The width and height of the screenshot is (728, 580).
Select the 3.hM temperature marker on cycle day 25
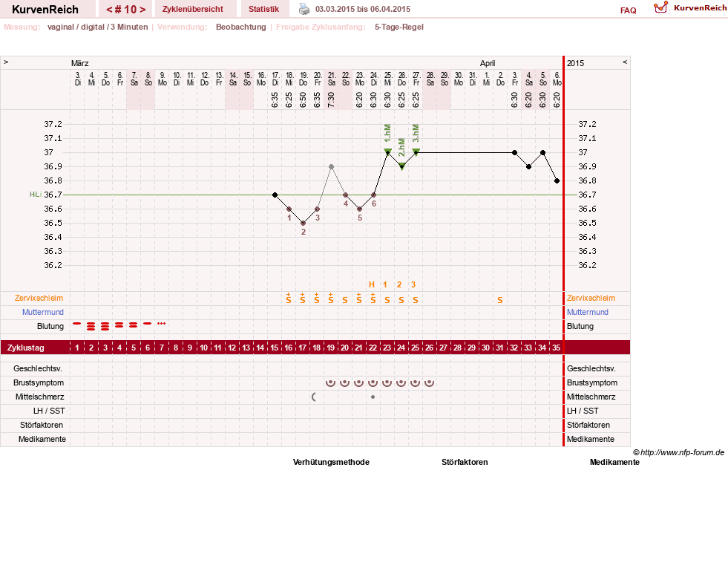coord(416,151)
